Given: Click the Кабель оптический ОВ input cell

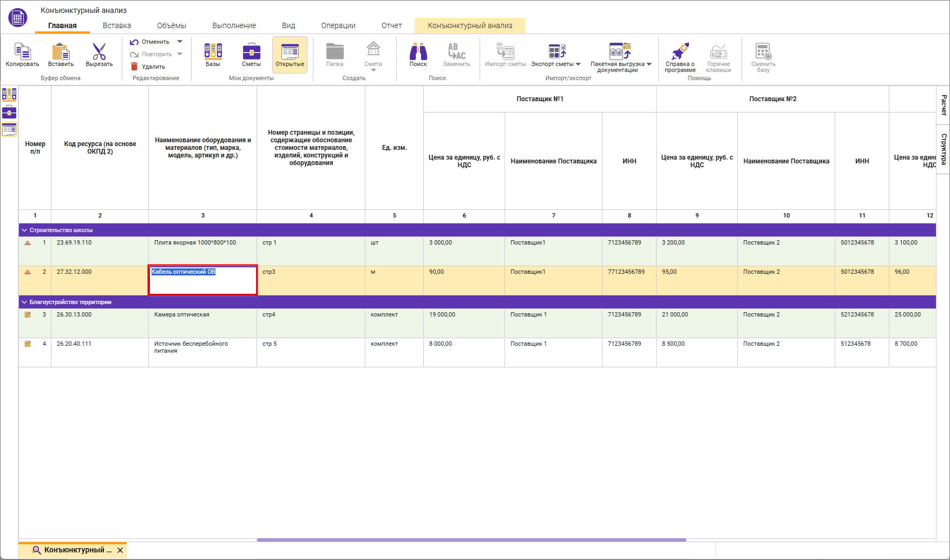Looking at the screenshot, I should click(x=203, y=280).
